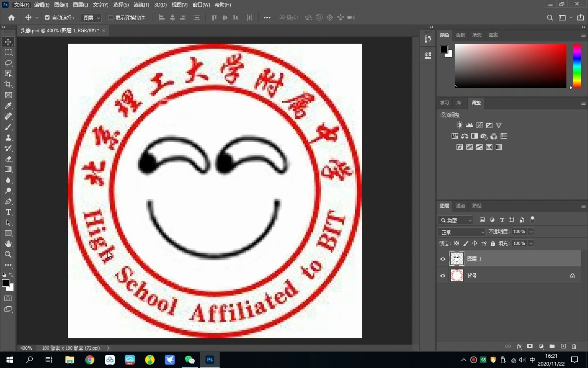588x368 pixels.
Task: Select the Clone Stamp tool
Action: (8, 138)
